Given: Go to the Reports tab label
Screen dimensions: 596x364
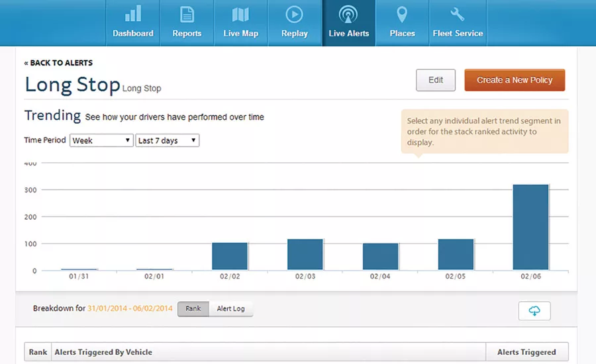Looking at the screenshot, I should click(x=187, y=34).
